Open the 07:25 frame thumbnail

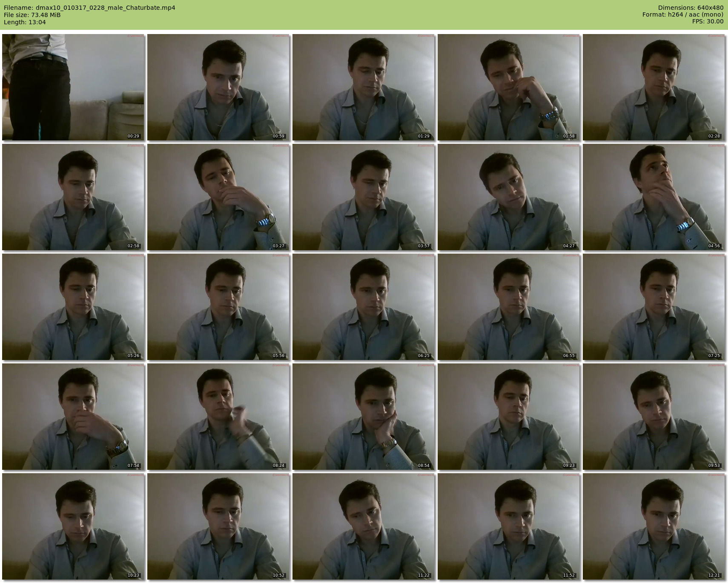[653, 307]
